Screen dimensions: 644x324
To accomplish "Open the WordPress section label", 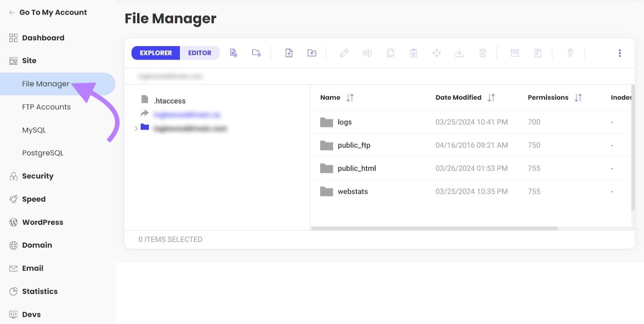I will tap(43, 222).
